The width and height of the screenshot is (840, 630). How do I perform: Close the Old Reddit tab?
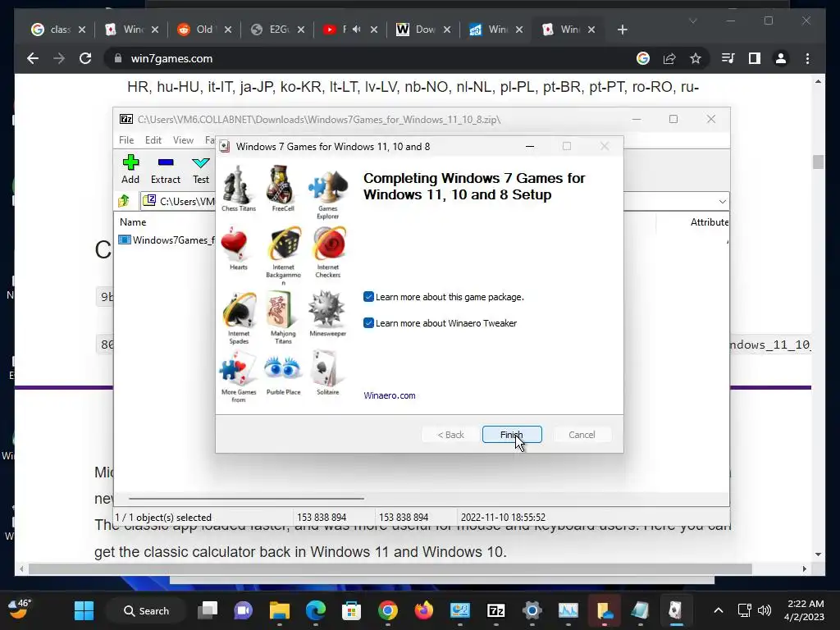228,30
